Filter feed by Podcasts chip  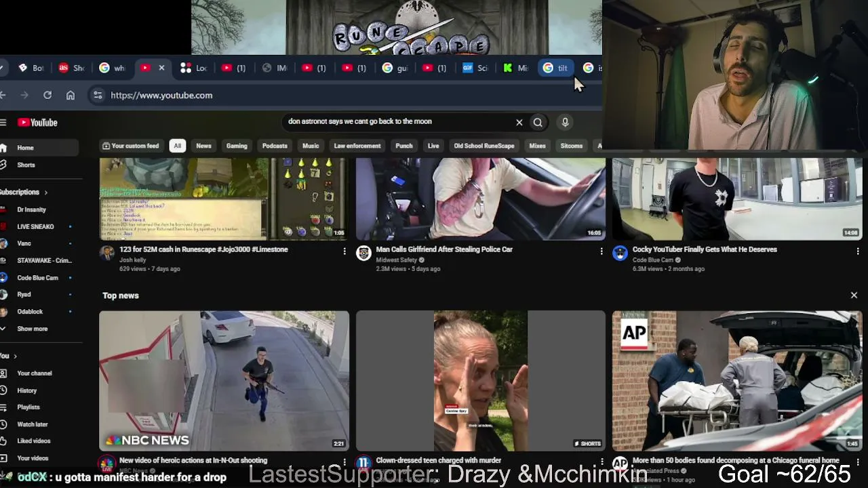click(x=275, y=146)
